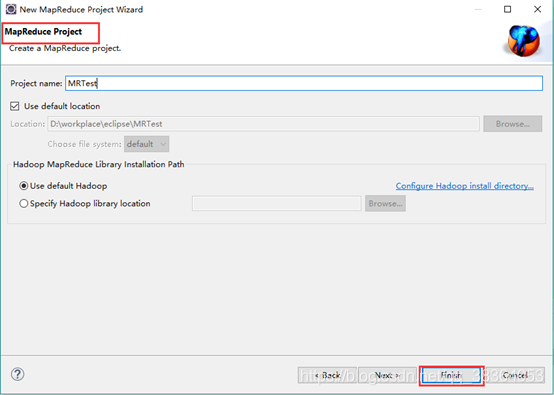Open the Choose file system dropdown
554x395 pixels.
click(146, 144)
